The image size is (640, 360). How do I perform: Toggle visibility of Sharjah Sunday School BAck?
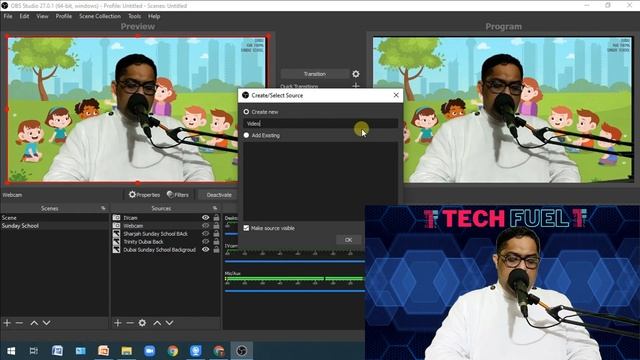click(x=206, y=234)
